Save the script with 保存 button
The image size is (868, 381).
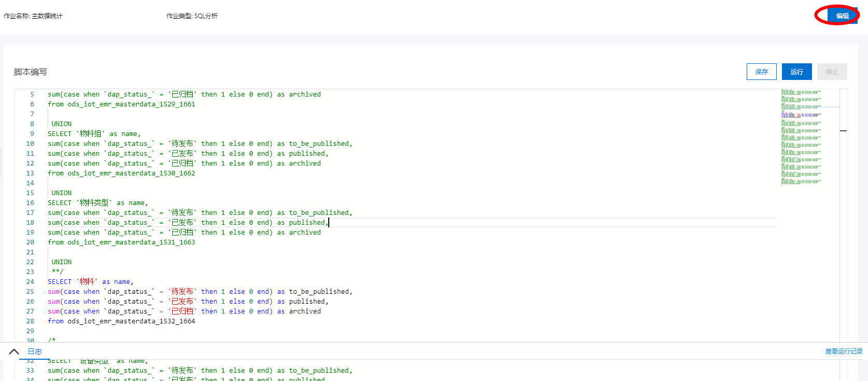click(761, 72)
